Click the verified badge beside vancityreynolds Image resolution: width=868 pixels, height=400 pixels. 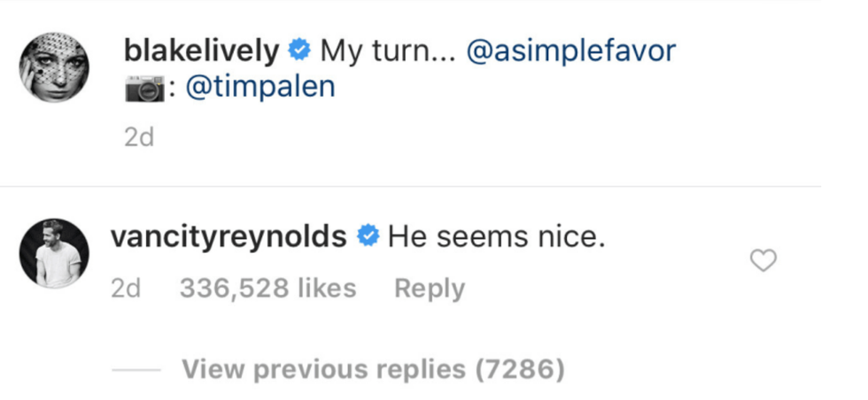click(x=368, y=235)
